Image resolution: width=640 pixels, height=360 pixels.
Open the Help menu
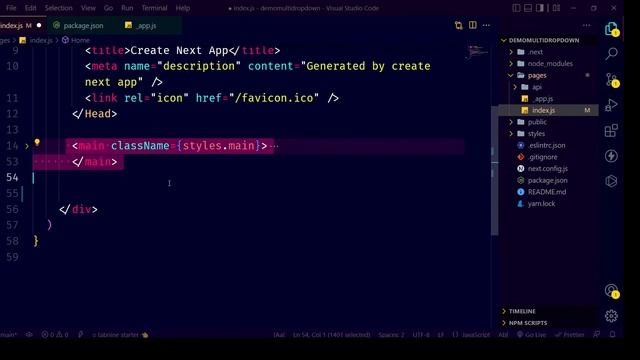182,8
